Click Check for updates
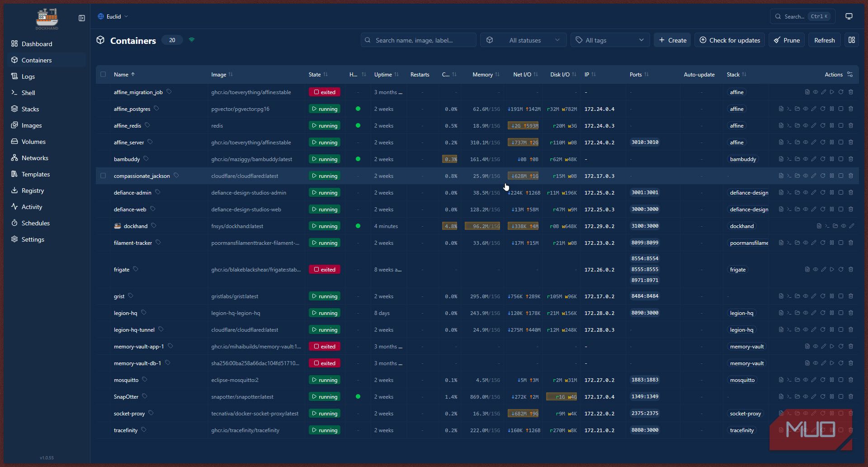The image size is (868, 467). [730, 40]
